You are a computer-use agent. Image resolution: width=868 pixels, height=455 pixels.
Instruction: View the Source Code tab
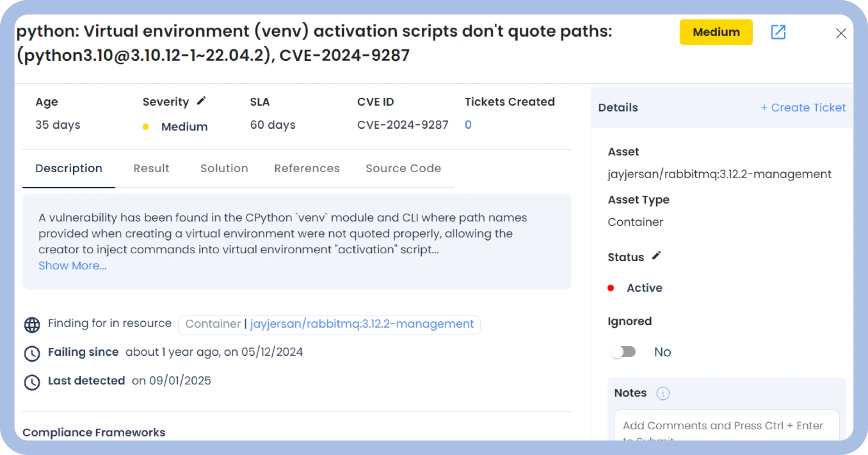coord(403,169)
